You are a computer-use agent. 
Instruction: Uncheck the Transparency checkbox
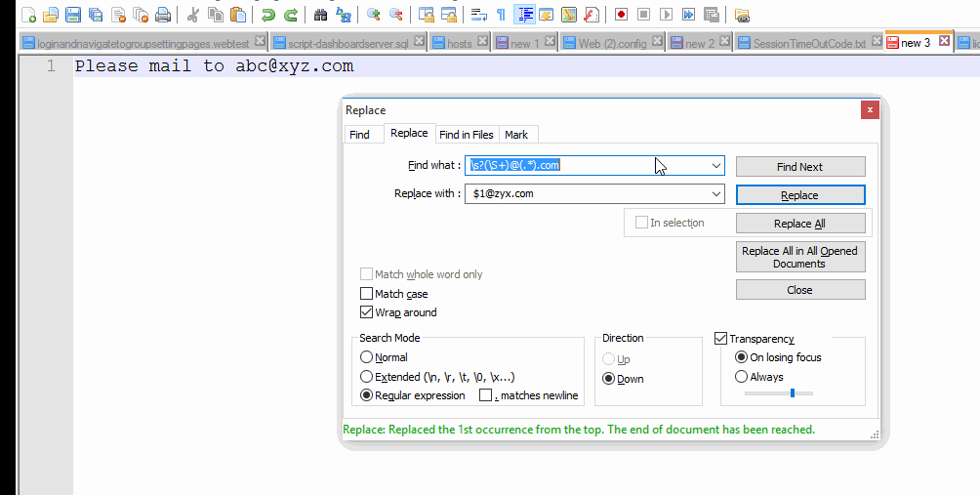tap(720, 339)
